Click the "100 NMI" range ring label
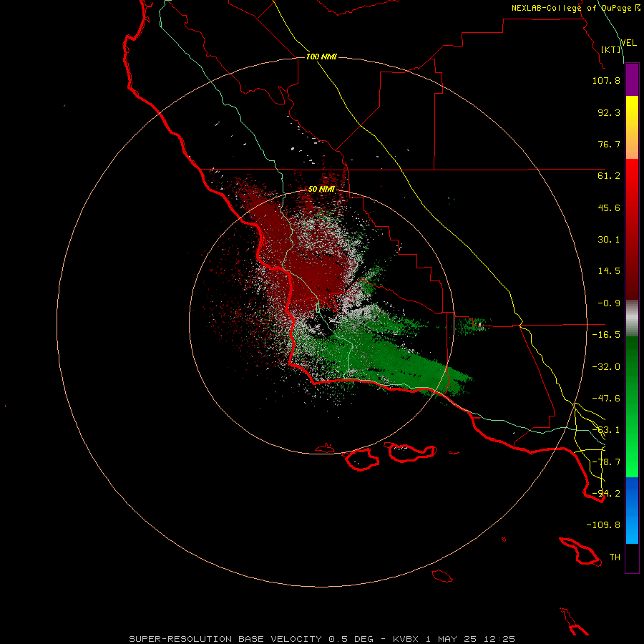The width and height of the screenshot is (644, 644). 321,57
